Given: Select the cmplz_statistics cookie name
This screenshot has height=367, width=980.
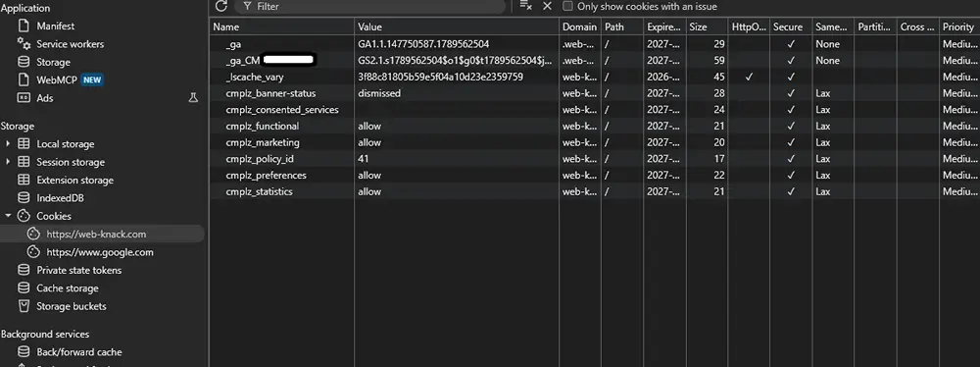Looking at the screenshot, I should point(260,191).
